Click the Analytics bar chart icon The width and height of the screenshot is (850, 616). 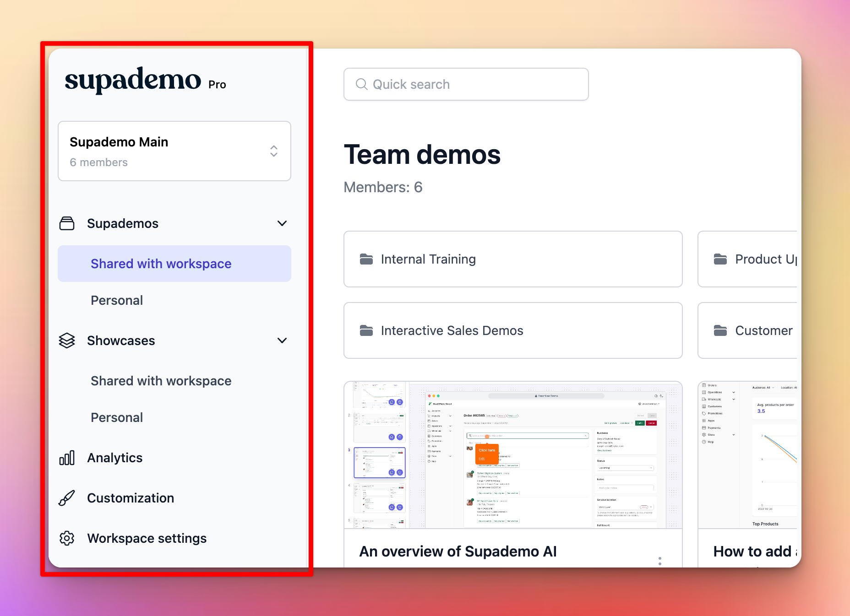[x=67, y=458]
